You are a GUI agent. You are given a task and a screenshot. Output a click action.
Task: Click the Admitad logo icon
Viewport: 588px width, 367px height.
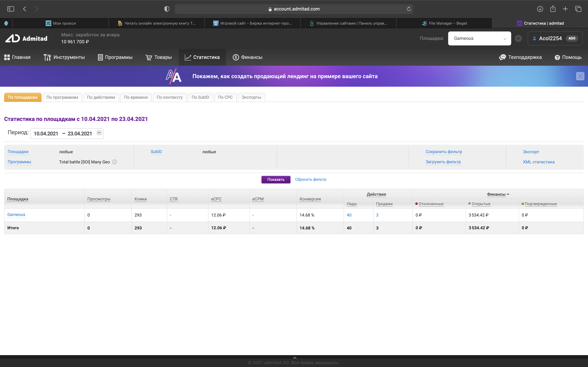coord(13,38)
